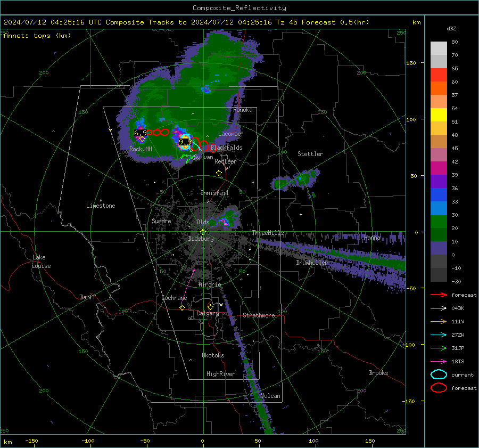Select the orange 111V track arrow
This screenshot has width=479, height=448.
[x=439, y=321]
